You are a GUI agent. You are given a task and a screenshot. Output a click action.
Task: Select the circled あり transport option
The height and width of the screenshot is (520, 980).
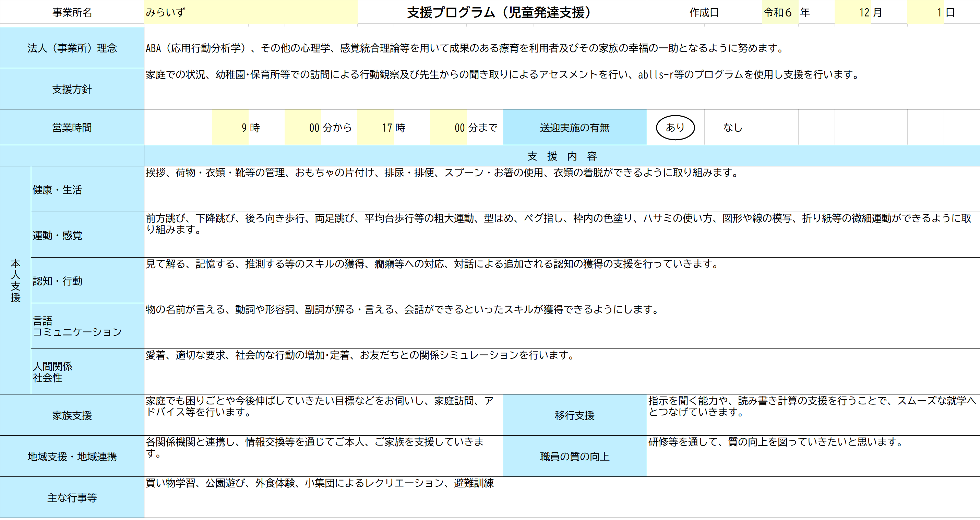coord(675,128)
